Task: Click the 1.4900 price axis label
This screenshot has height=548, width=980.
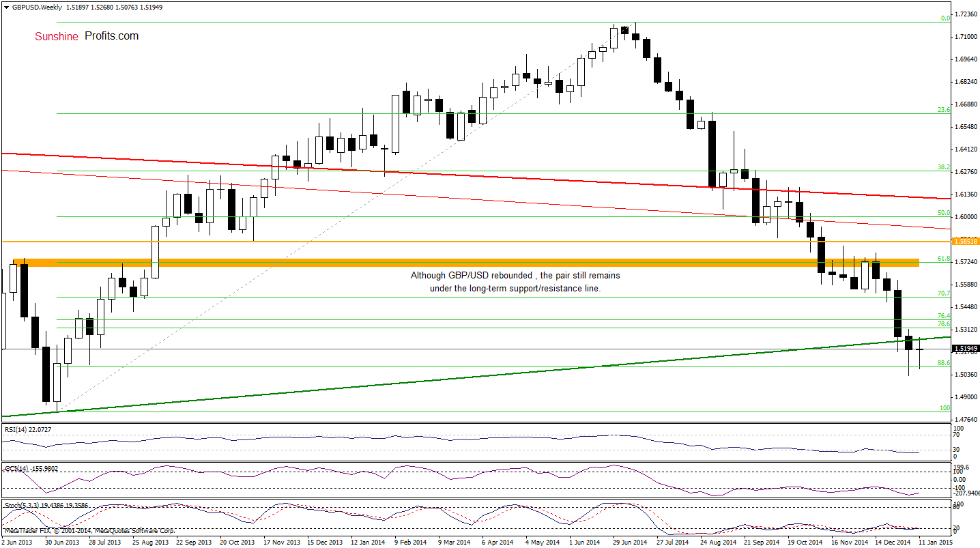Action: tap(966, 397)
